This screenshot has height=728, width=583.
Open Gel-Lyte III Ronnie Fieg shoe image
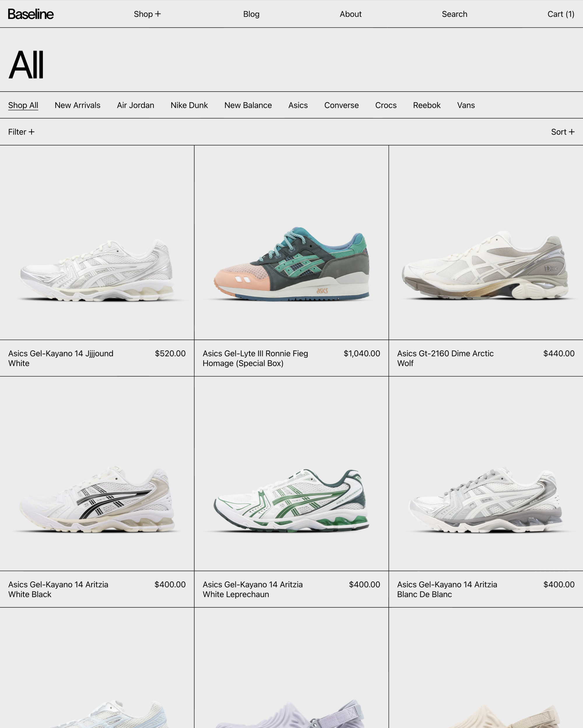(x=291, y=242)
